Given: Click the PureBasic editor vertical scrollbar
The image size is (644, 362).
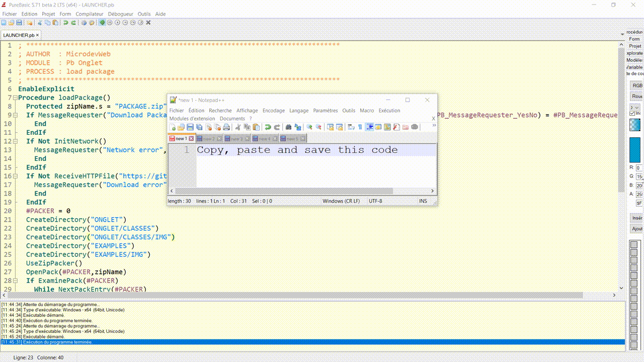Looking at the screenshot, I should tap(621, 120).
